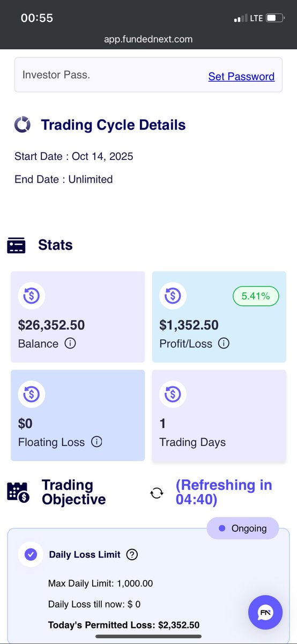Tap the Profit/Loss card dollar icon
This screenshot has width=297, height=644.
173,295
